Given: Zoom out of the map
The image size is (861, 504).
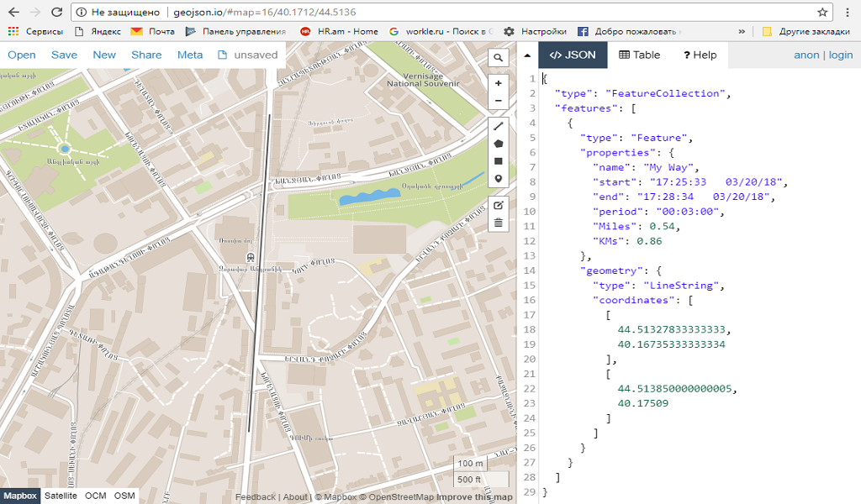Looking at the screenshot, I should coord(499,101).
